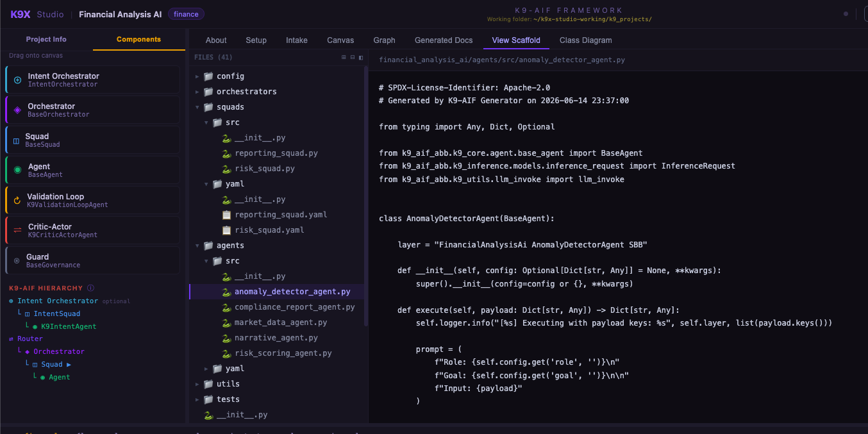Collapse the agents folder

[x=197, y=246]
